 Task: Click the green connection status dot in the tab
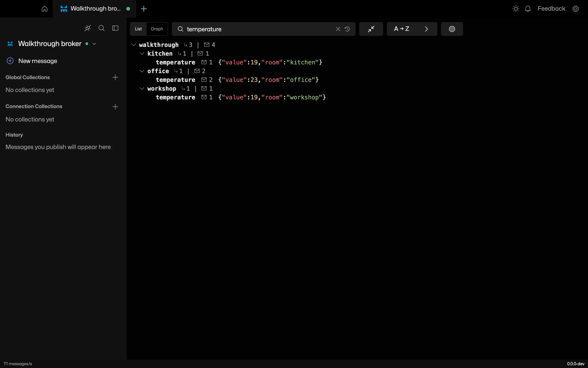point(128,9)
